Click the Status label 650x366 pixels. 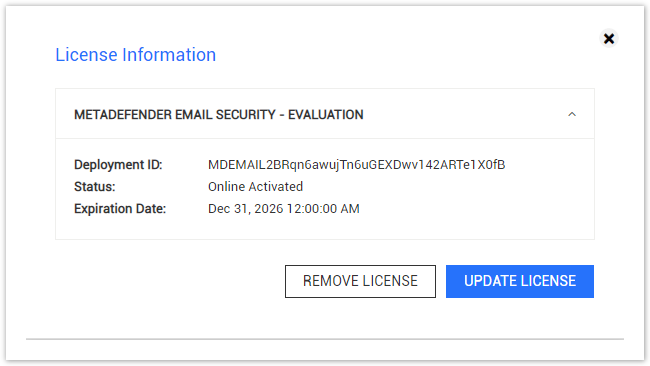tap(95, 187)
